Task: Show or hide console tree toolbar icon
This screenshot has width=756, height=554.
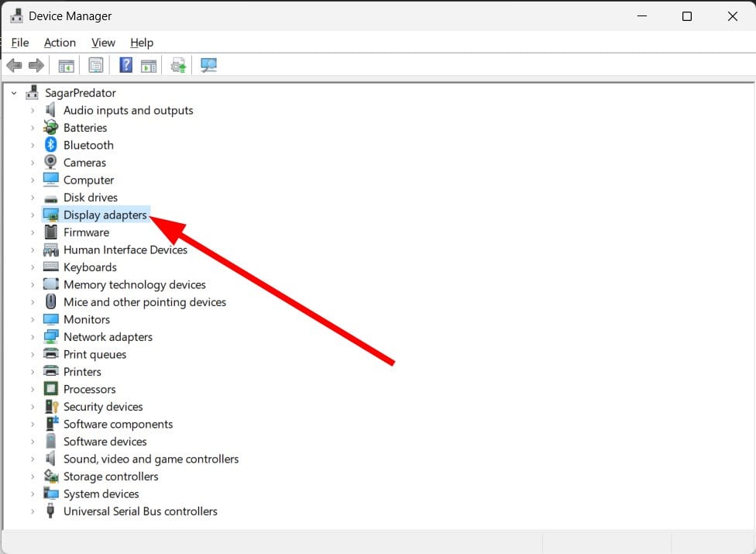Action: 66,66
